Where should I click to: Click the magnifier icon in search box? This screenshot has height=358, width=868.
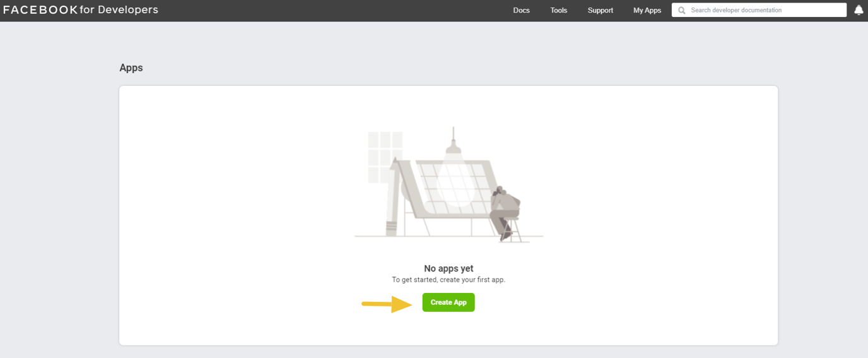click(682, 11)
